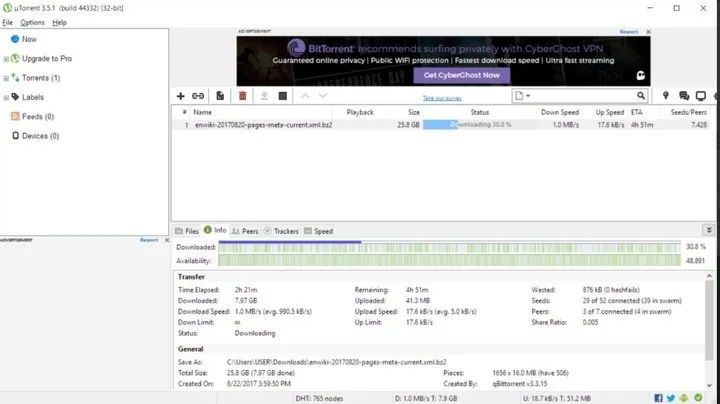Click the download rate 'D: 1.0 MB/s' status
Screen dimensions: 720x404
426,398
